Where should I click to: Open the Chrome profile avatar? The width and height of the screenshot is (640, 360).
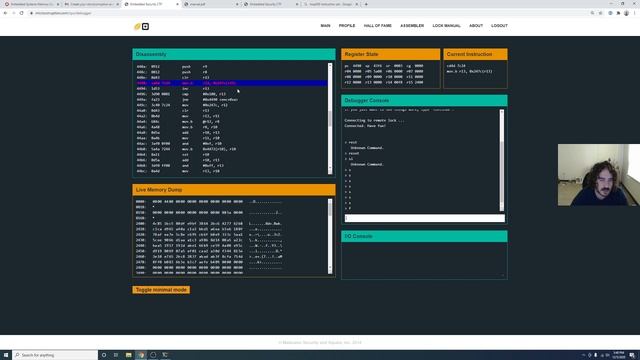pos(626,13)
